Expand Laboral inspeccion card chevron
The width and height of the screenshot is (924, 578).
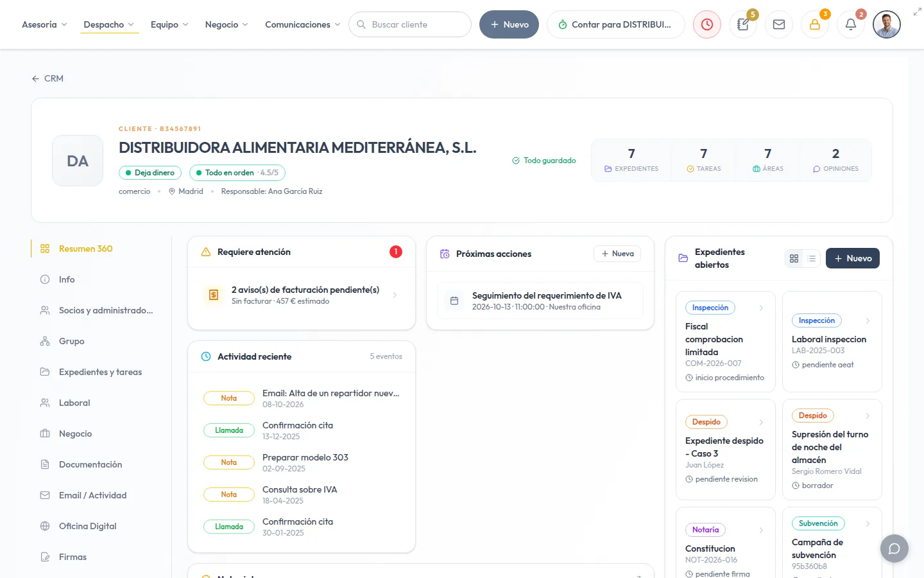pyautogui.click(x=868, y=320)
